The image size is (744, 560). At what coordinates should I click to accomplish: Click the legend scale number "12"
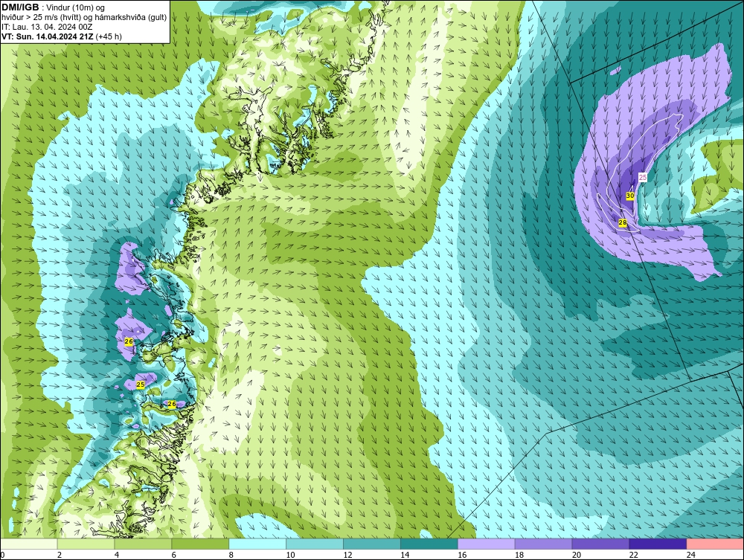tap(347, 555)
